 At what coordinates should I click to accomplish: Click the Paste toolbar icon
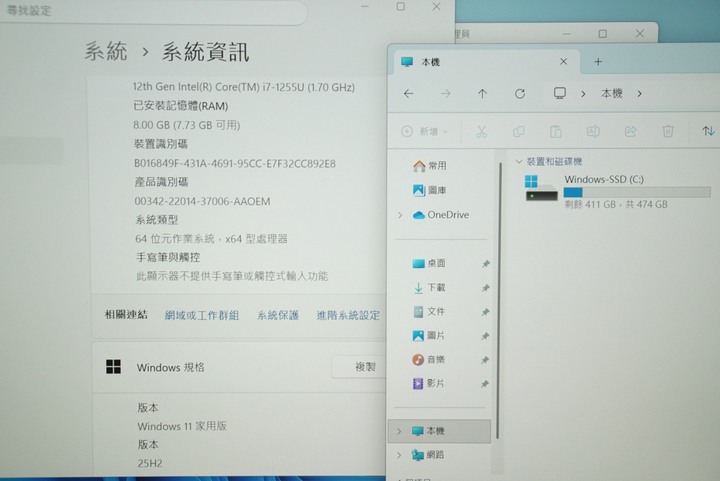(556, 132)
